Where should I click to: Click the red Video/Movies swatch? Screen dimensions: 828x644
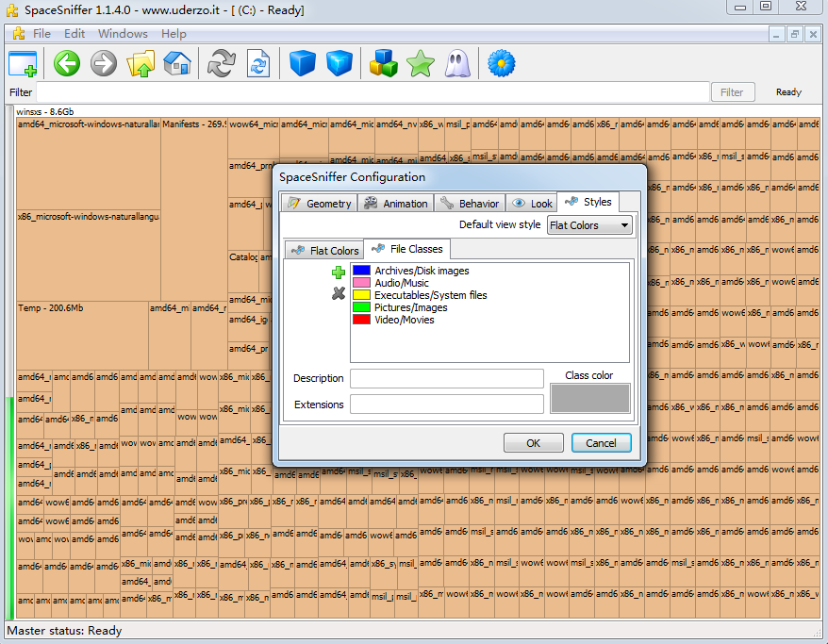coord(362,320)
